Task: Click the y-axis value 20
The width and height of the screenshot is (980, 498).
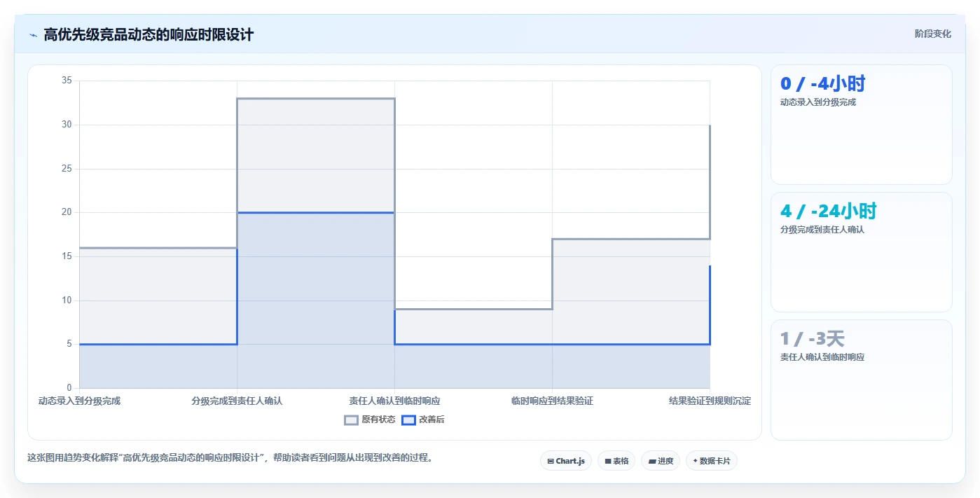Action: pyautogui.click(x=67, y=212)
